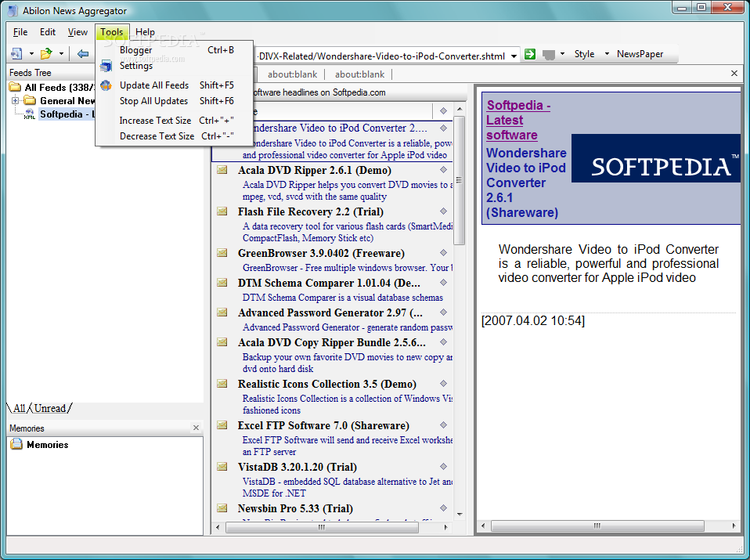This screenshot has height=560, width=750.
Task: Click envelope icon for Realistic Icons Collection
Action: point(222,384)
